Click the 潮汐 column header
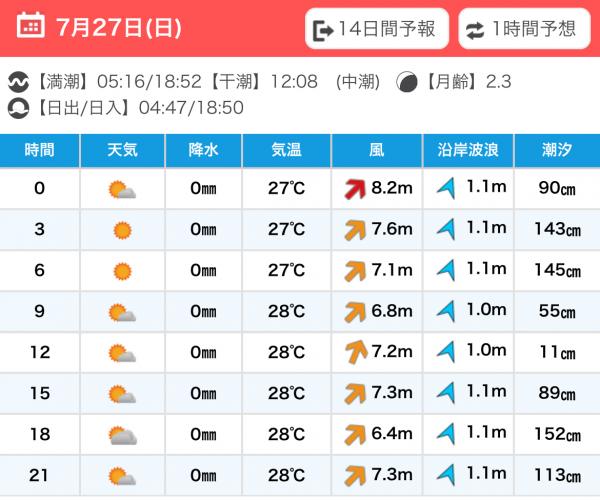 (x=557, y=150)
